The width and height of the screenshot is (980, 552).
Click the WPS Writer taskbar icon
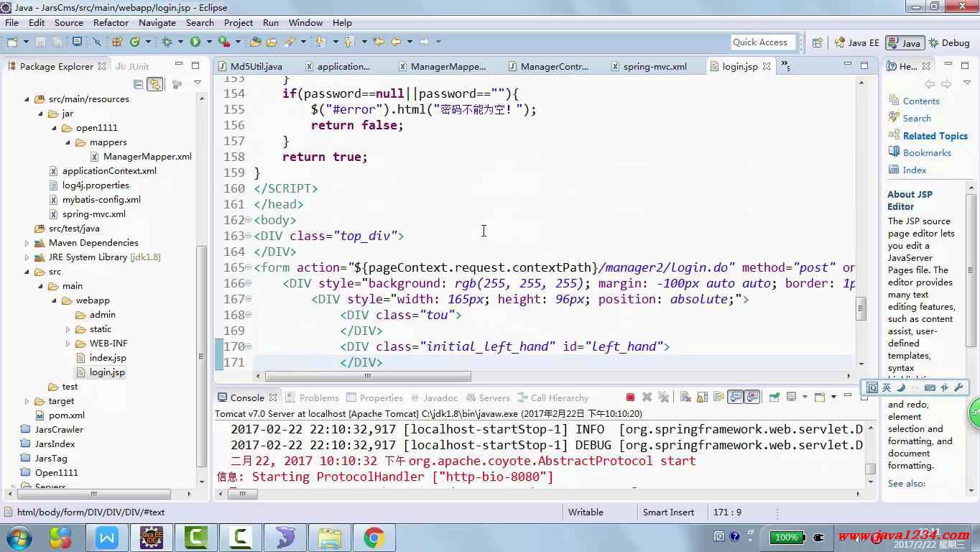[107, 537]
